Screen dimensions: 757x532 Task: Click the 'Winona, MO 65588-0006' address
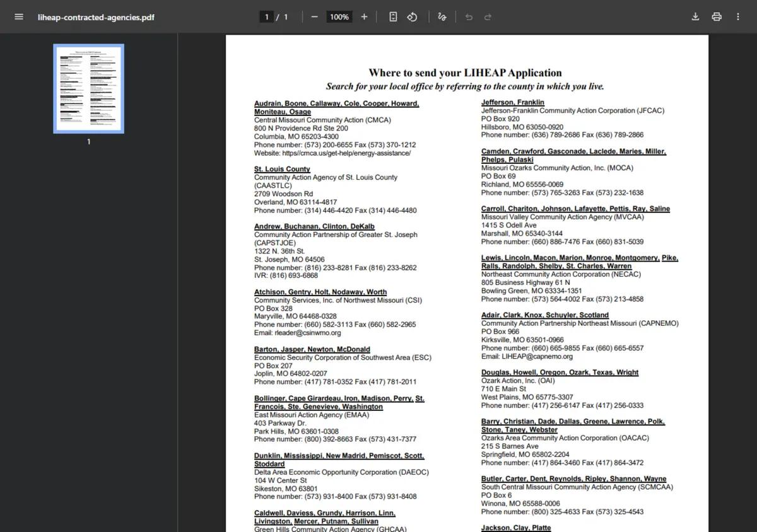[x=520, y=504]
